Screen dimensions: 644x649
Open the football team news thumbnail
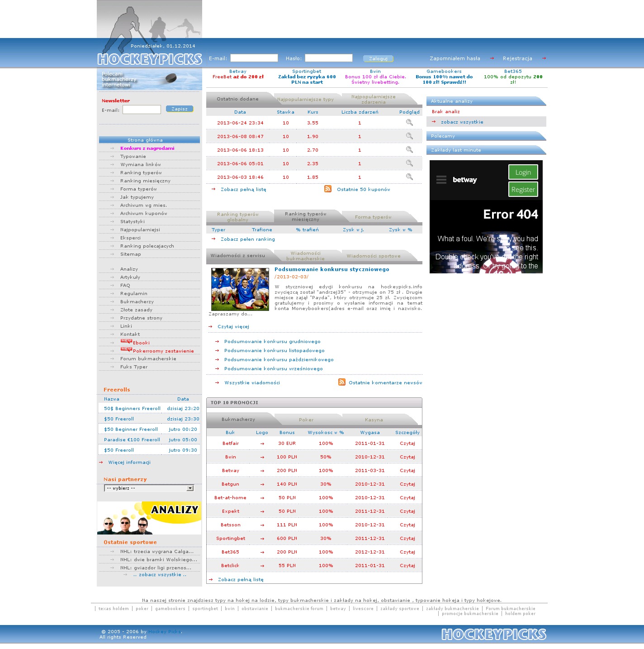240,289
